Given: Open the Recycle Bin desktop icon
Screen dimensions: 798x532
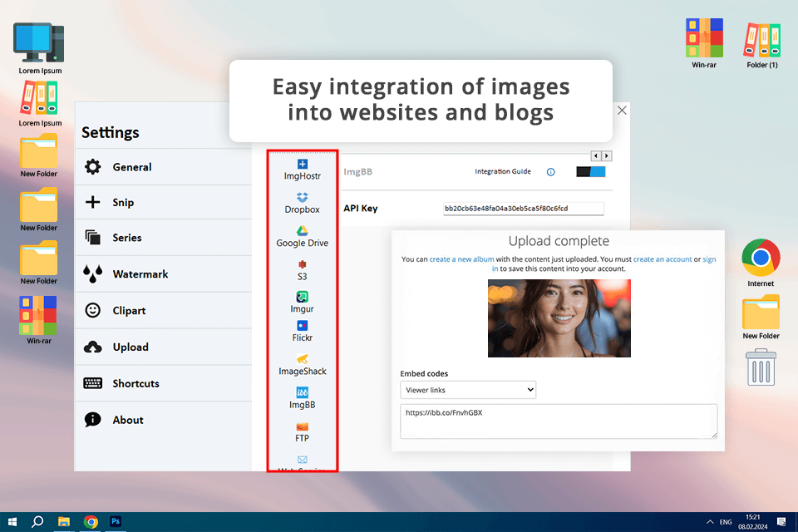Looking at the screenshot, I should click(x=761, y=367).
